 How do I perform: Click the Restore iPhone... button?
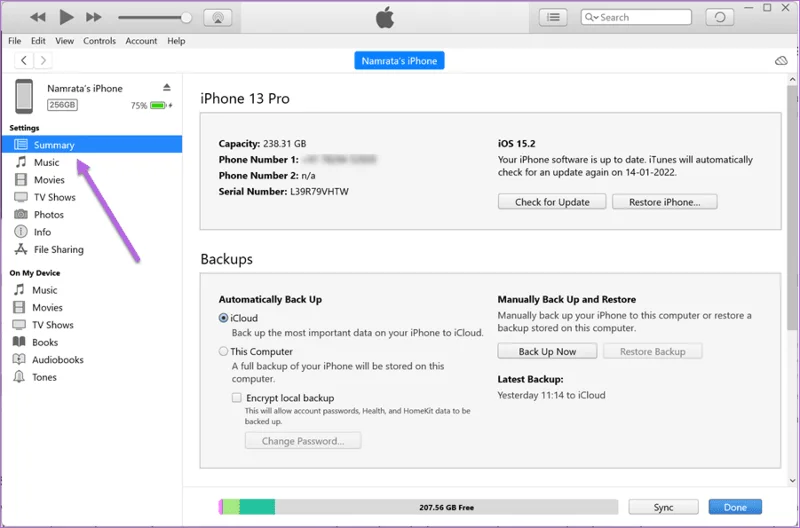[665, 202]
